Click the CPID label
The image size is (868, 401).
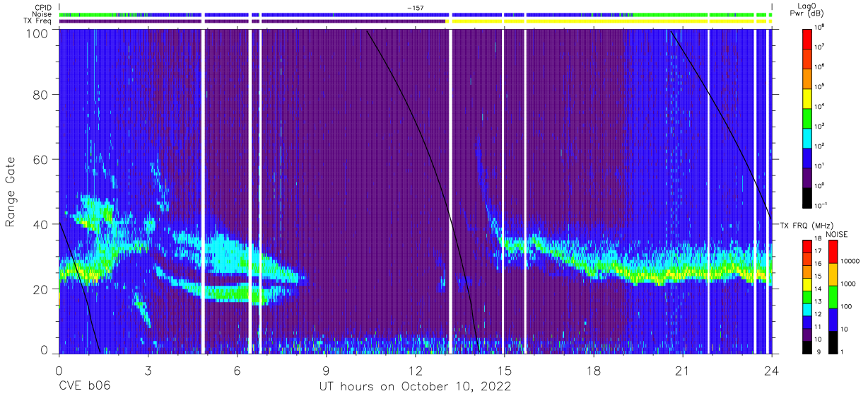click(43, 8)
